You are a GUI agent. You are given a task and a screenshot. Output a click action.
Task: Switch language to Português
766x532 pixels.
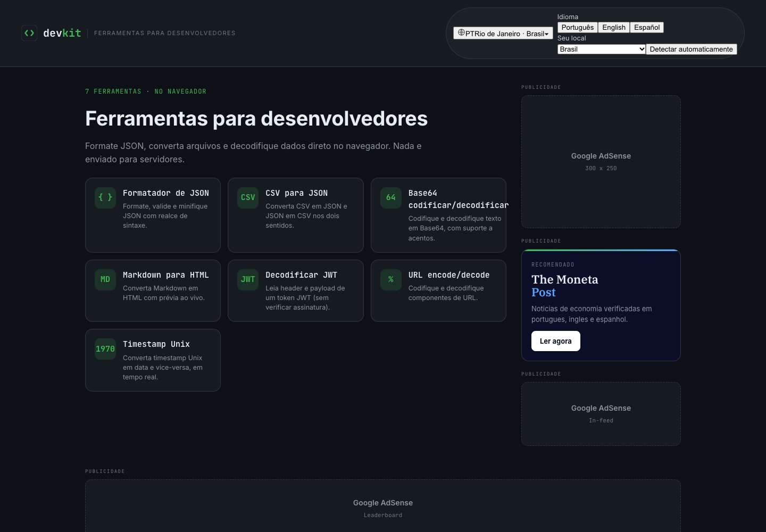click(578, 28)
